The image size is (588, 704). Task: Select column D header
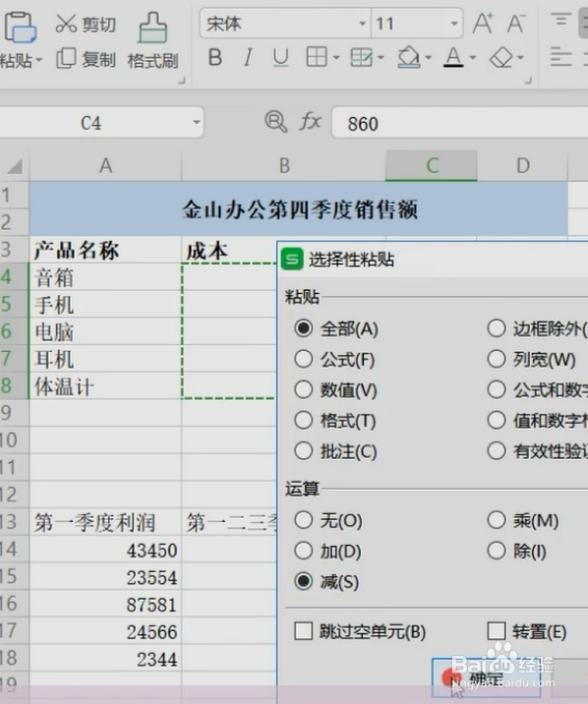pyautogui.click(x=522, y=165)
